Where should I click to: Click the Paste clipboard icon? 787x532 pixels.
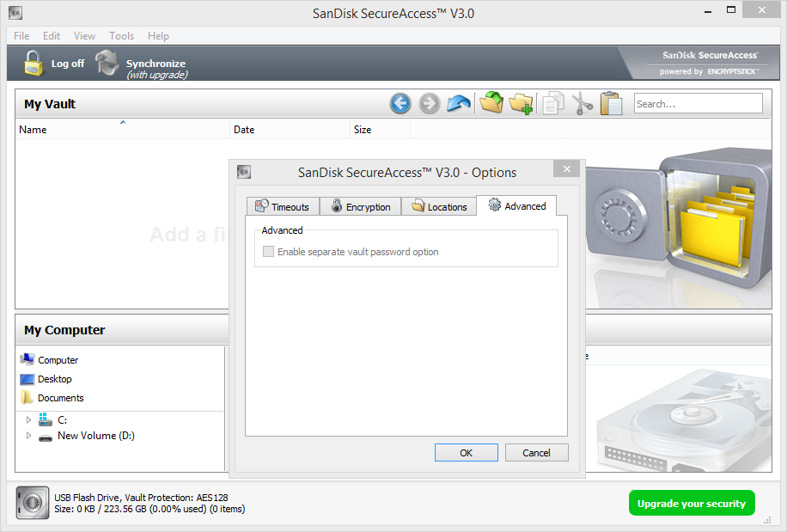(612, 103)
